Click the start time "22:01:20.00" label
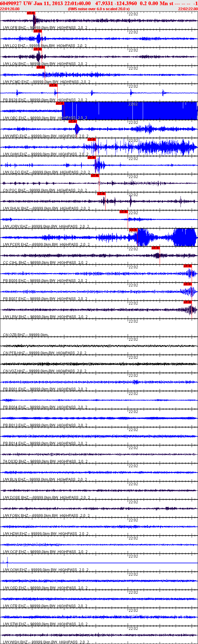The height and width of the screenshot is (644, 198). pyautogui.click(x=10, y=9)
